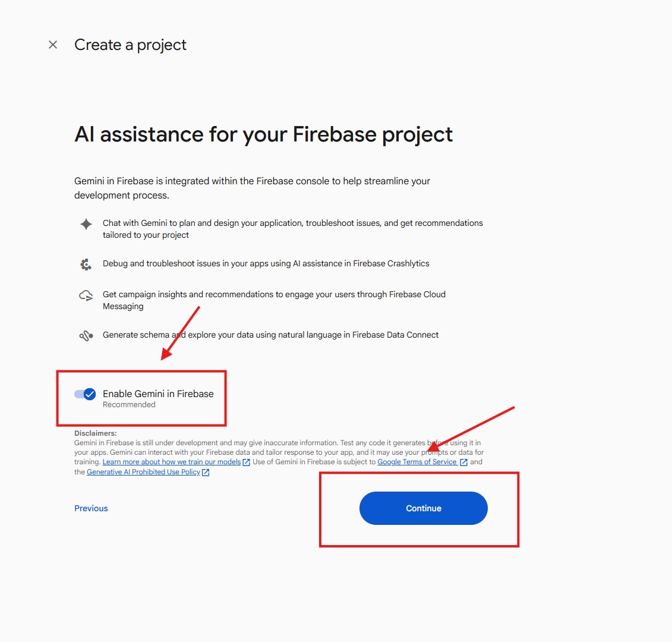Open the Generative AI Prohibited Use Policy

(143, 472)
